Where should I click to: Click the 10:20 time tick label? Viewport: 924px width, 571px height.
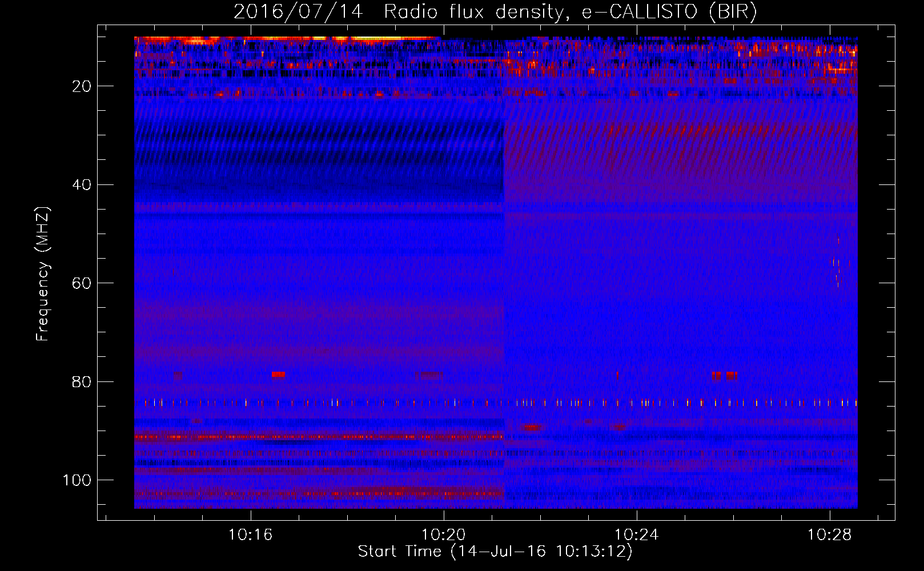[x=444, y=535]
